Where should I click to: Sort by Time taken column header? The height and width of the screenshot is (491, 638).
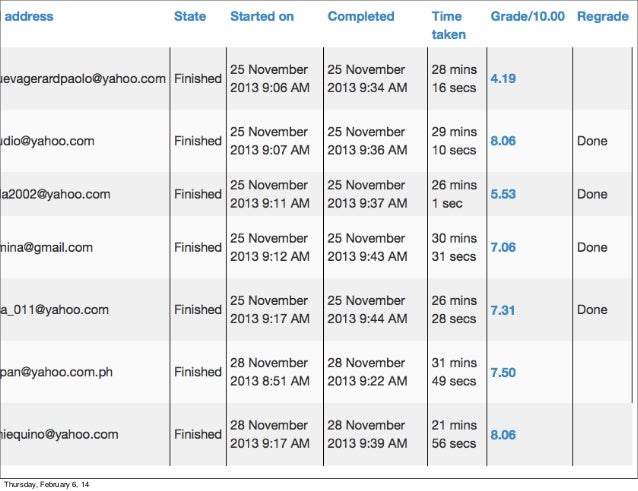point(448,25)
